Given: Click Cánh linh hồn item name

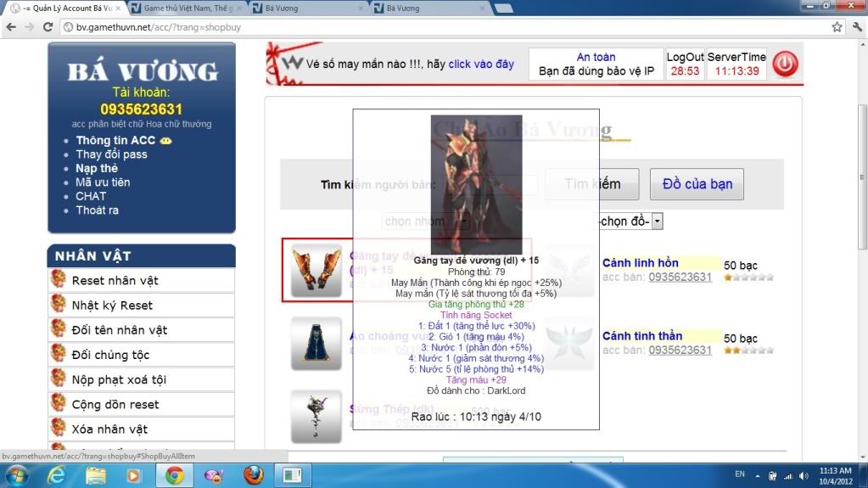Looking at the screenshot, I should 640,263.
